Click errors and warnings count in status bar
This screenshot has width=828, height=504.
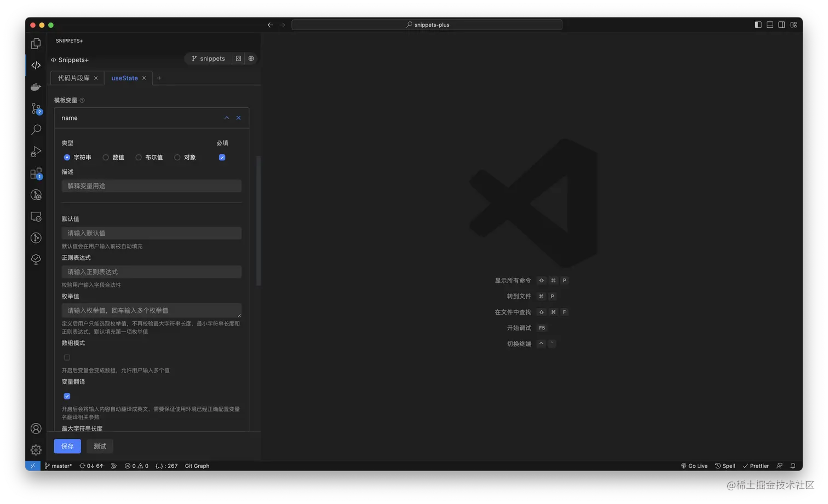pyautogui.click(x=136, y=466)
